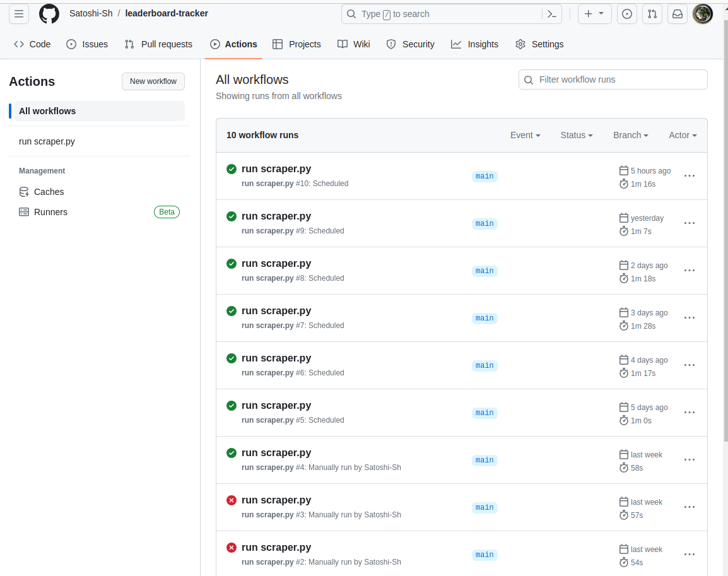This screenshot has width=728, height=576.
Task: Open the pull requests header icon
Action: [652, 14]
